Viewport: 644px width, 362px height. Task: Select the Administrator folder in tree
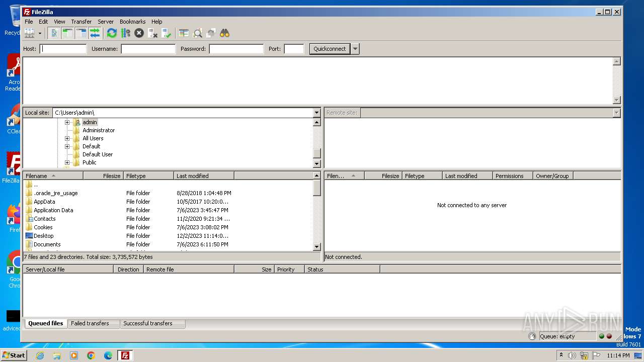coord(99,130)
